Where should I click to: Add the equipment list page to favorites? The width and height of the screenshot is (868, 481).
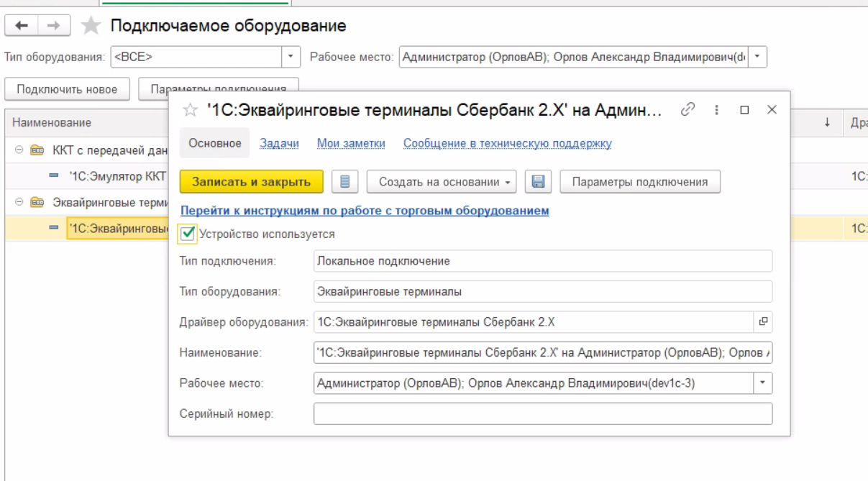point(91,27)
